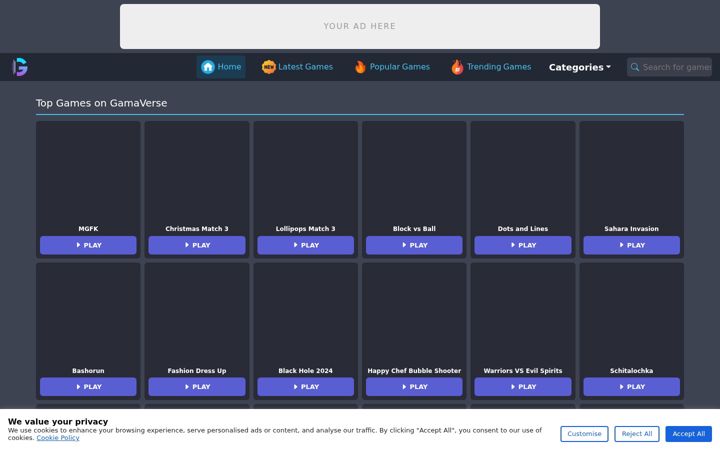Viewport: 720px width, 450px height.
Task: Reject All cookies
Action: click(637, 433)
